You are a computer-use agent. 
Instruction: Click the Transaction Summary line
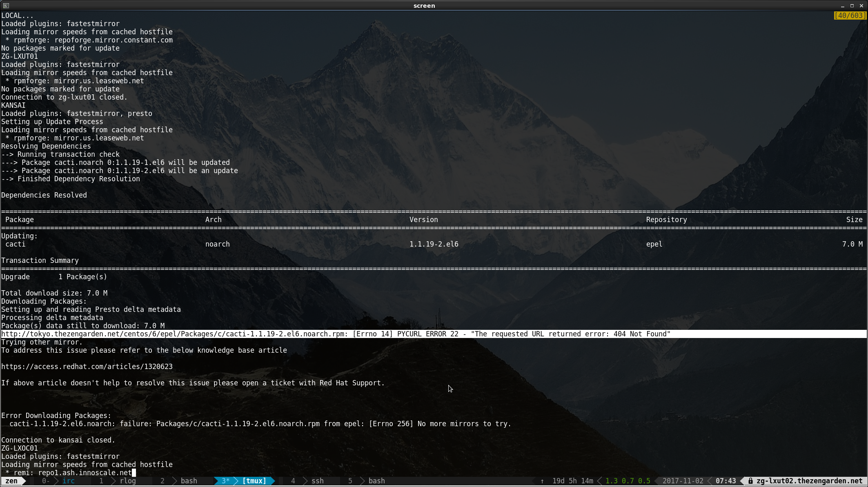pyautogui.click(x=40, y=260)
